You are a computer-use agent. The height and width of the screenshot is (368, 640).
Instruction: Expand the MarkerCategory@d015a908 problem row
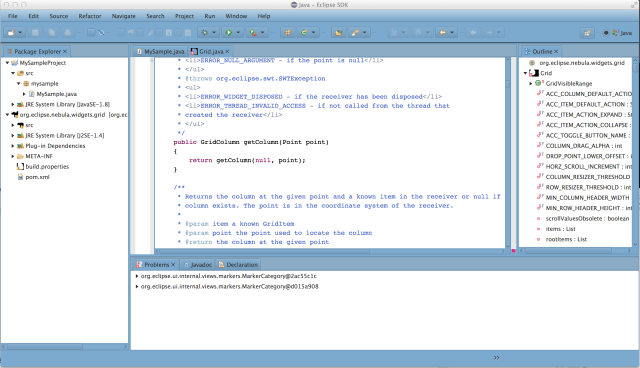(x=137, y=286)
